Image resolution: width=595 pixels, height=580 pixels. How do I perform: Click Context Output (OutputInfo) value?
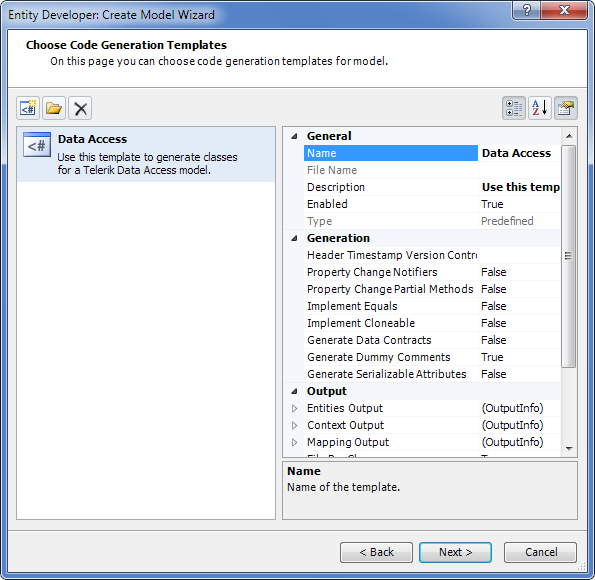[x=519, y=426]
